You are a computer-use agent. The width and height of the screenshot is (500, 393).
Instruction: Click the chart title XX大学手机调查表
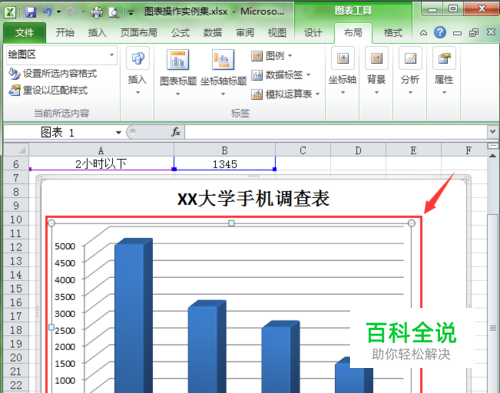tap(254, 199)
